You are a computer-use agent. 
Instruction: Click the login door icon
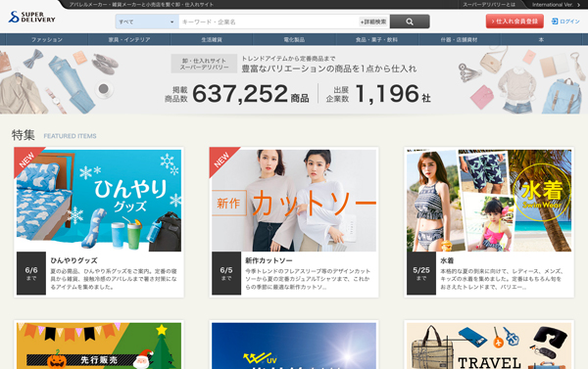[555, 22]
